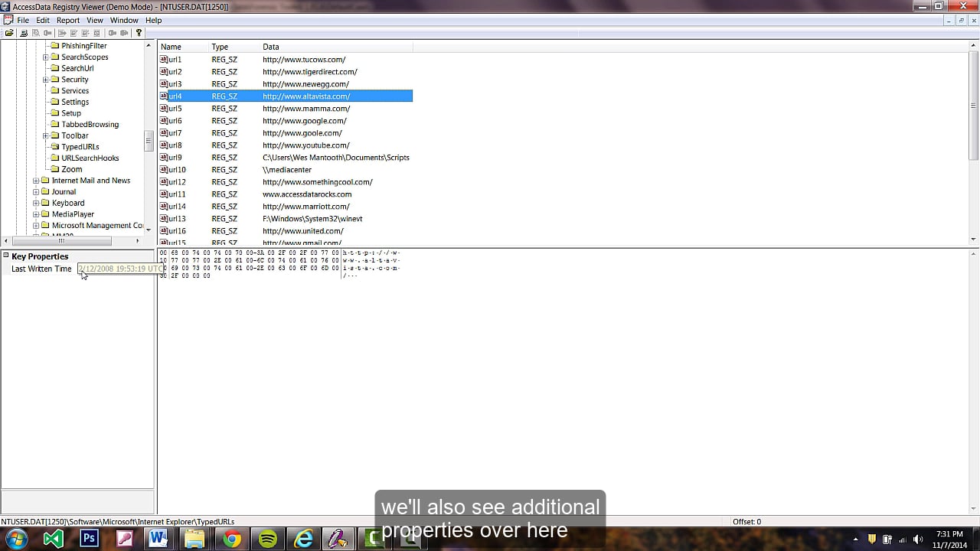
Task: Sort values by the Type column header
Action: 234,47
